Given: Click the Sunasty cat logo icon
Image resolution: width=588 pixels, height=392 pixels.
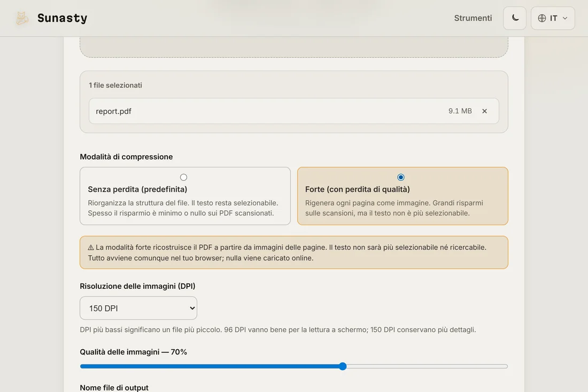Looking at the screenshot, I should point(22,18).
